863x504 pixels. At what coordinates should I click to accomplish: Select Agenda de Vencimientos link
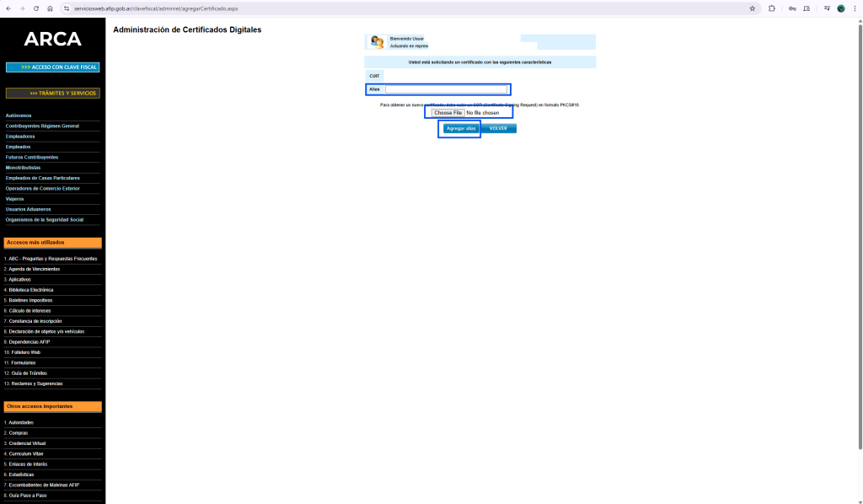[34, 269]
